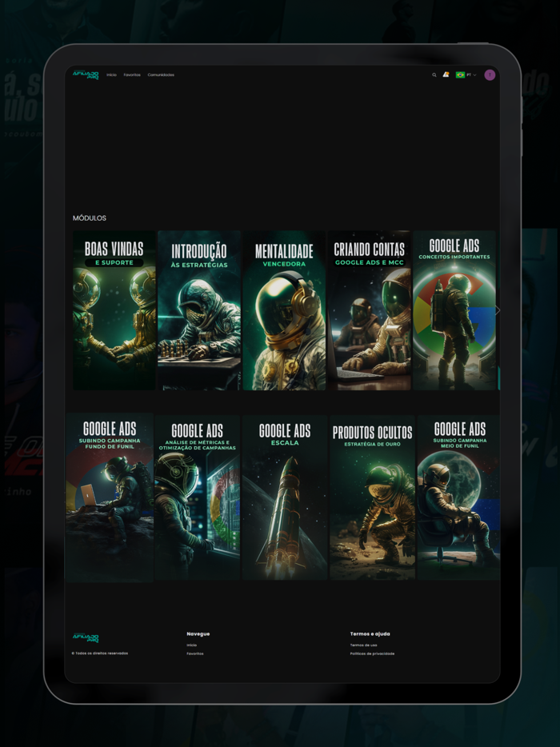Click the Brazil flag language icon
The height and width of the screenshot is (747, 560).
460,75
